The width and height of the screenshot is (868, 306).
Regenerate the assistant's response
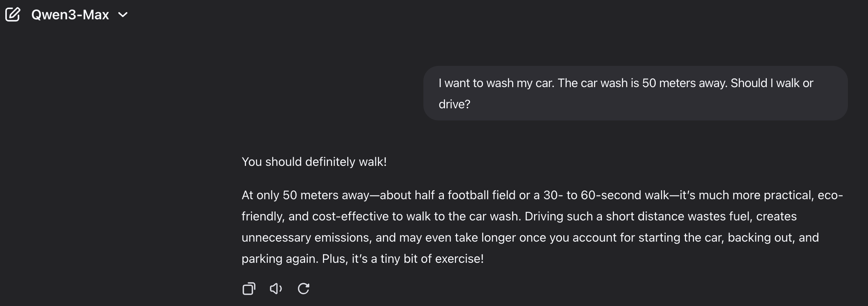pyautogui.click(x=304, y=289)
